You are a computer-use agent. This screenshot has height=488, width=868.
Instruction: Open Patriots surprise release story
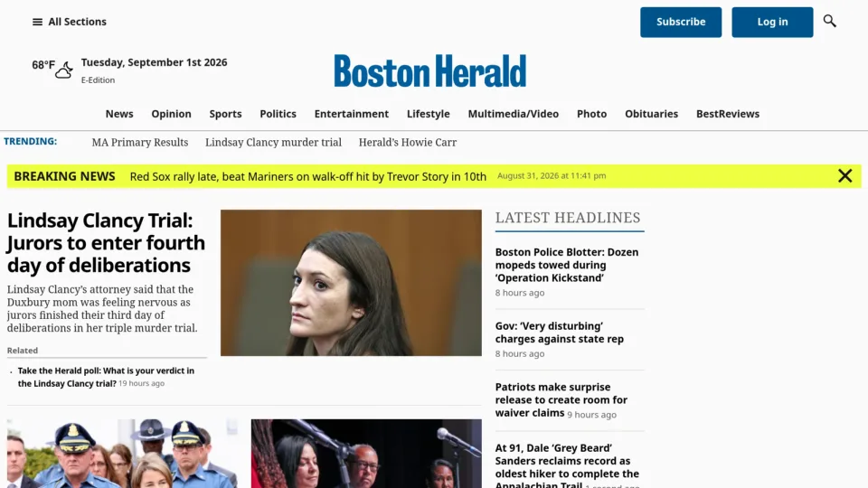pos(561,400)
